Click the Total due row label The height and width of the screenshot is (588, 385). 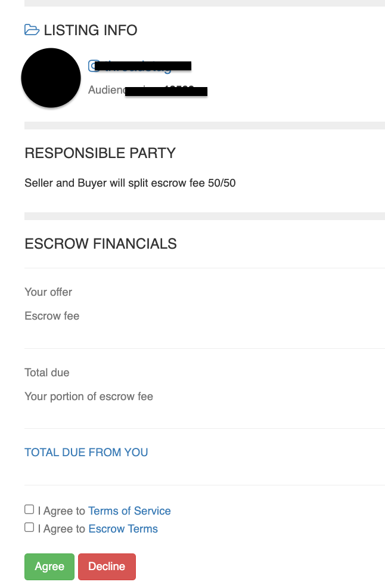(47, 372)
